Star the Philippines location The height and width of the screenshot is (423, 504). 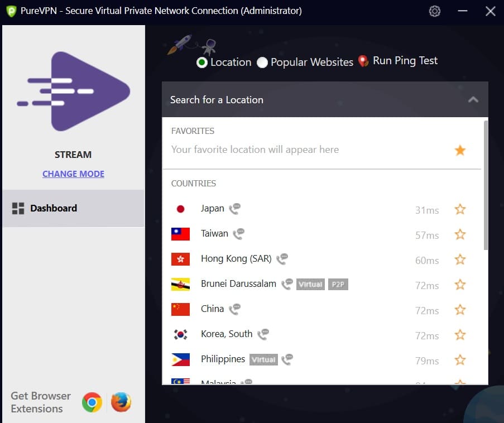click(x=460, y=360)
